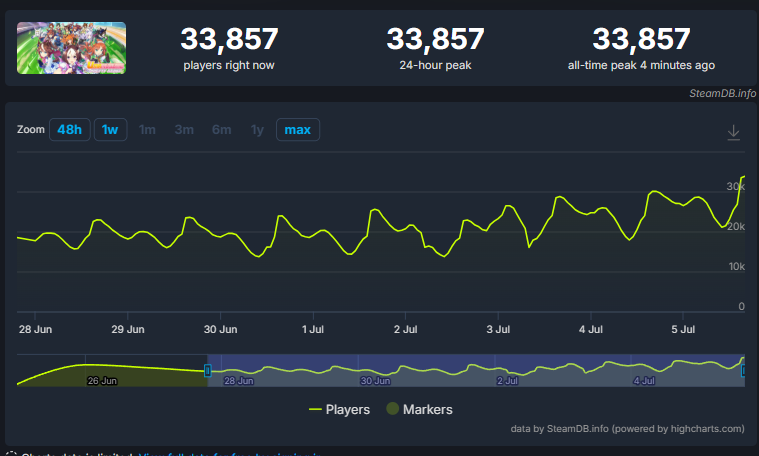Select the 1y zoom range
Viewport: 759px width, 456px height.
coord(257,130)
